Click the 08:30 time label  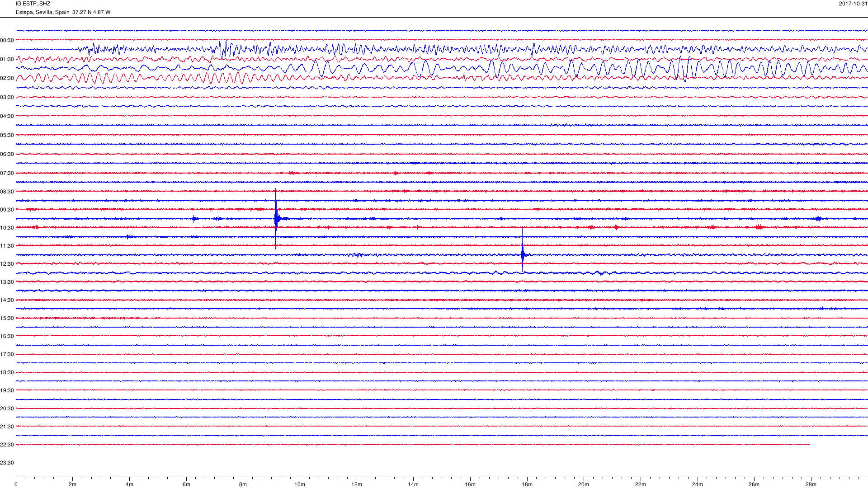(x=7, y=192)
